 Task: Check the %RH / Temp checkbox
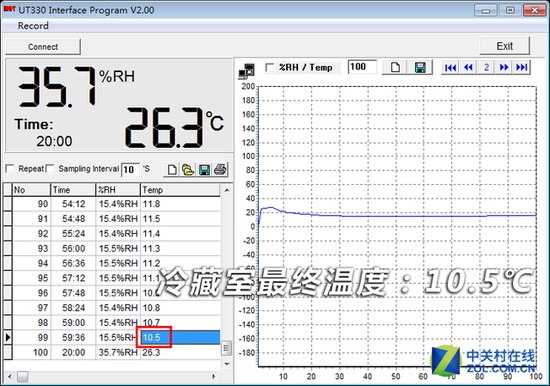[x=270, y=67]
